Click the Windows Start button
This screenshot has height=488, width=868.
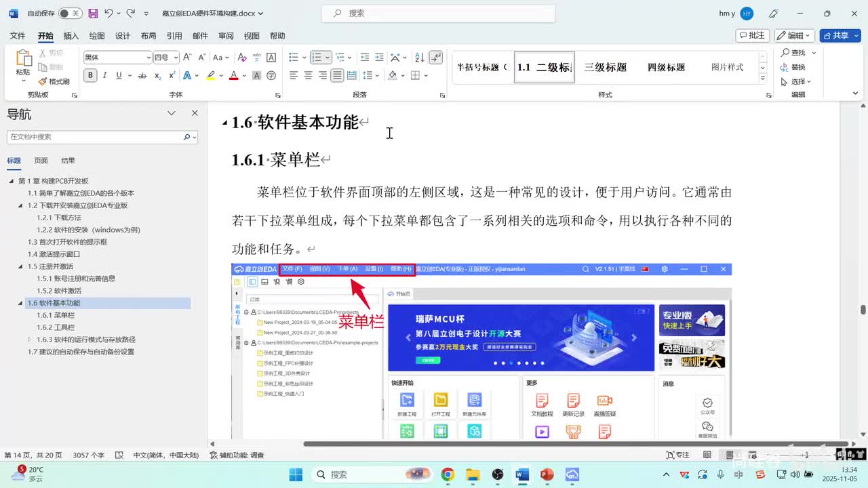pyautogui.click(x=296, y=474)
